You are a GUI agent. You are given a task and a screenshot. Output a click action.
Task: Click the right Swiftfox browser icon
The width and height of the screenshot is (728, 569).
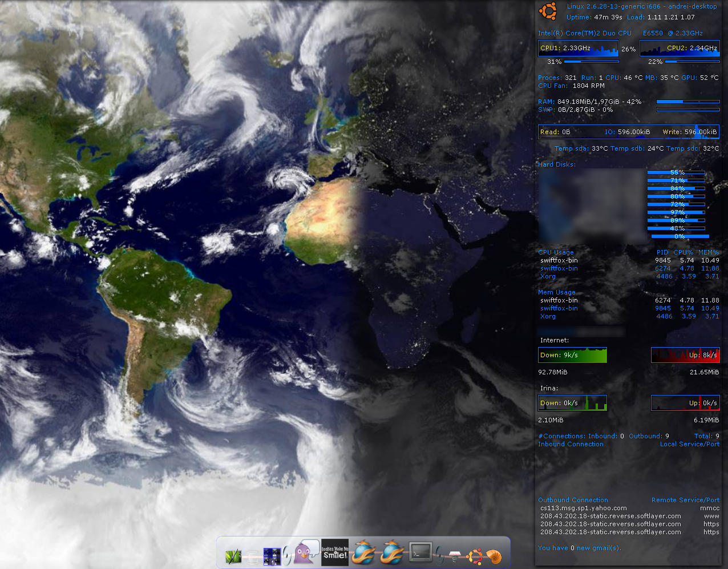click(393, 552)
